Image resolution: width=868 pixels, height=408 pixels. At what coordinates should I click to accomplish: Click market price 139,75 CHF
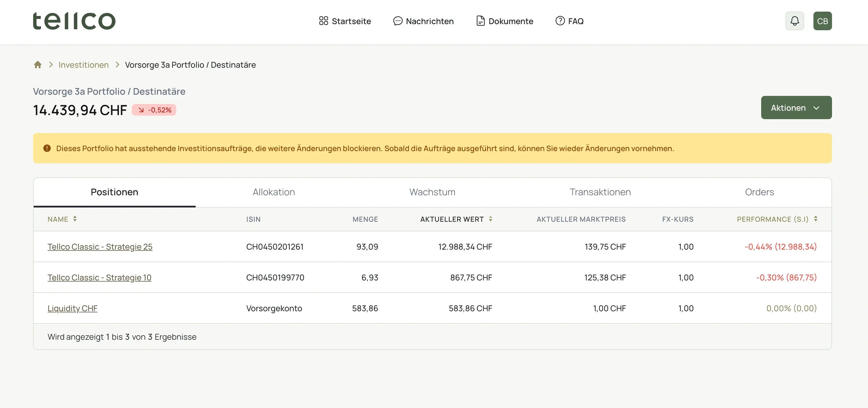(x=605, y=247)
